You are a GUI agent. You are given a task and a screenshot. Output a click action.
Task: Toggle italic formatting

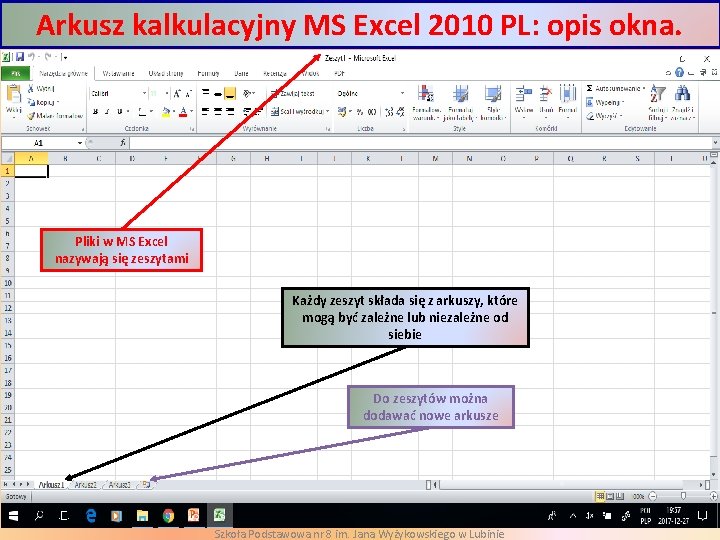107,111
